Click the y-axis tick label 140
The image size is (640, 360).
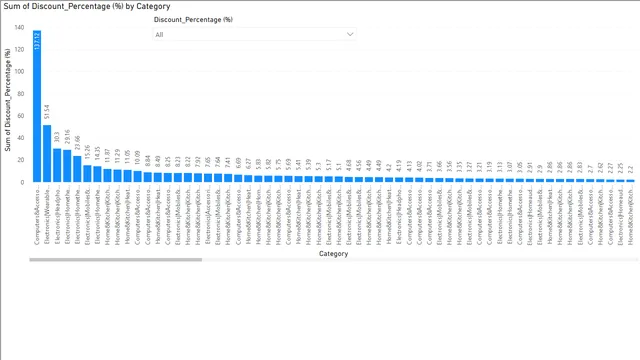19,27
